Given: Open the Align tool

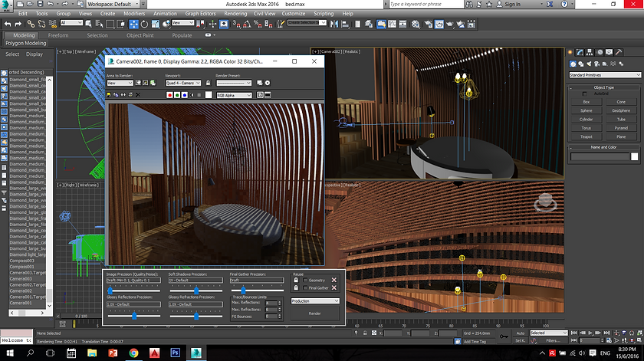Looking at the screenshot, I should tap(345, 25).
